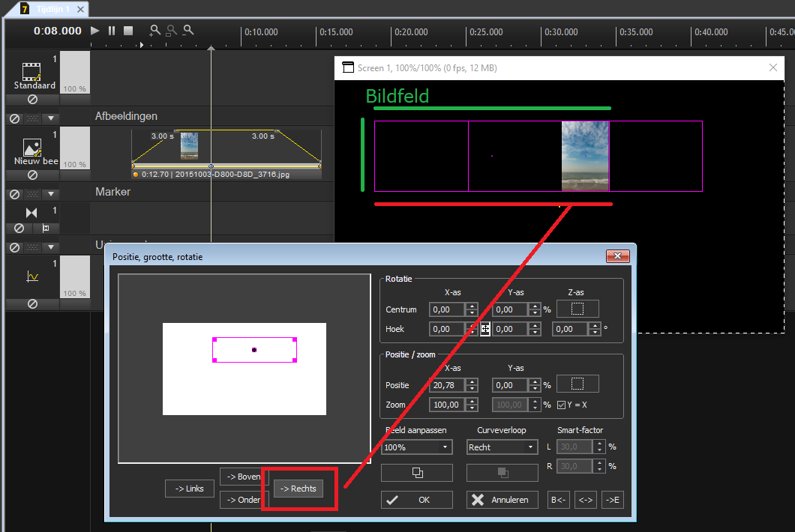Click in the Positie X-as input field
The image size is (795, 532).
(x=447, y=385)
